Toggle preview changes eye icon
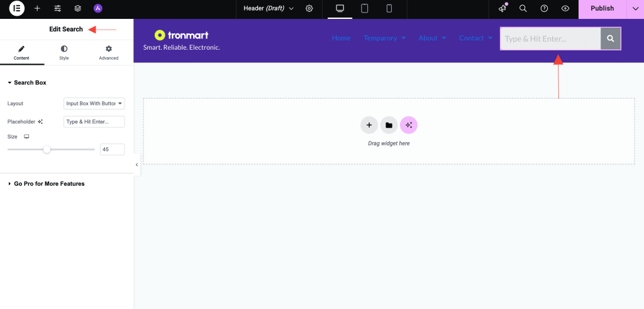This screenshot has height=309, width=644. pyautogui.click(x=565, y=9)
